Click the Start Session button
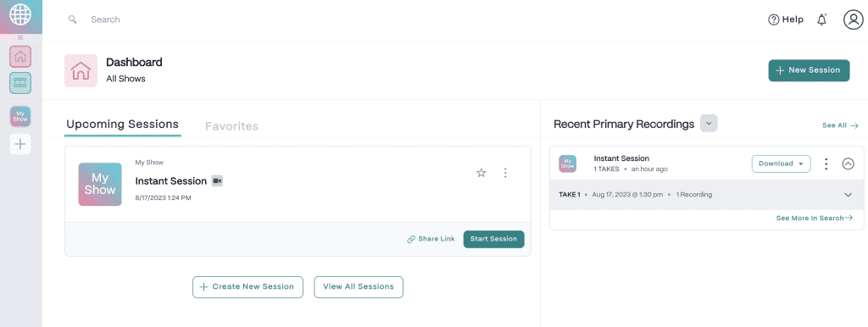 494,239
